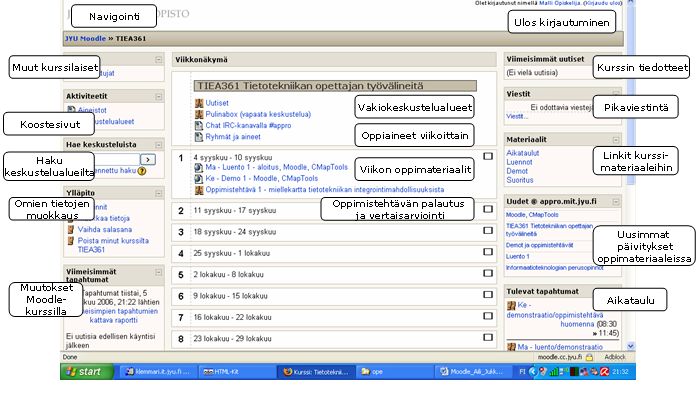Open the Demot materials link
This screenshot has width=699, height=393.
tap(517, 171)
